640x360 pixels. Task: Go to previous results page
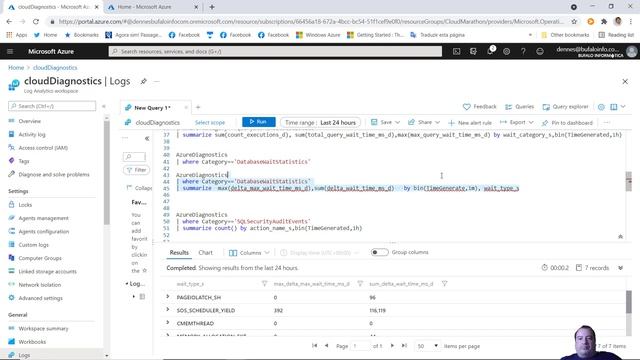point(327,346)
